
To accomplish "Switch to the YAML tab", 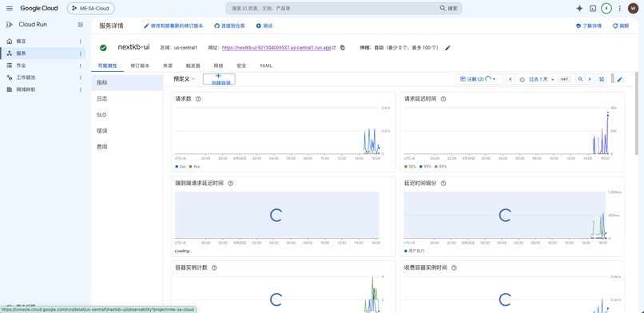I will (266, 65).
